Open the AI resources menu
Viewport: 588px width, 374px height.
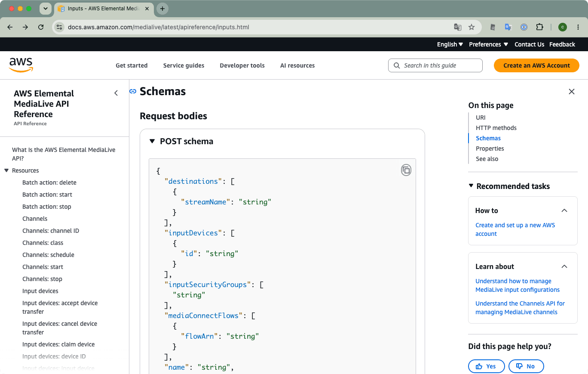297,65
